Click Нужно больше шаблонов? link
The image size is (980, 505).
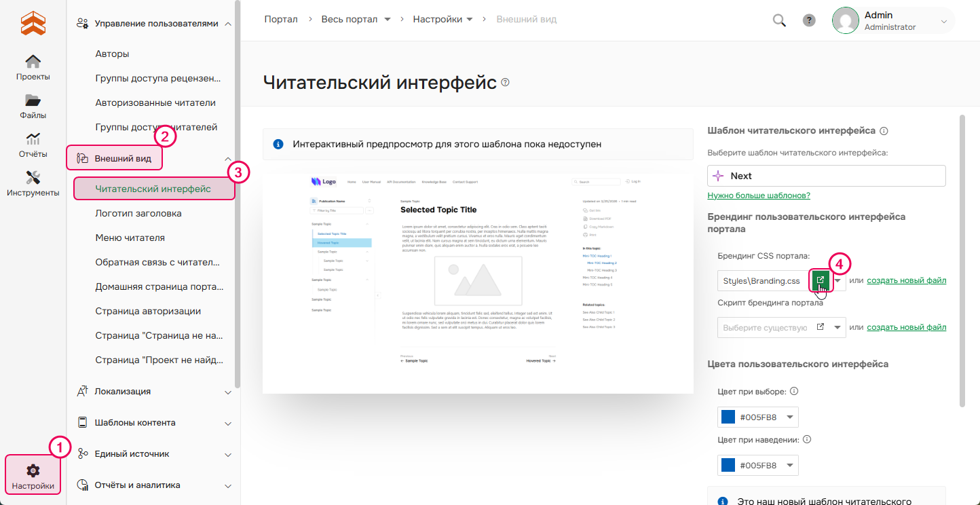tap(759, 195)
